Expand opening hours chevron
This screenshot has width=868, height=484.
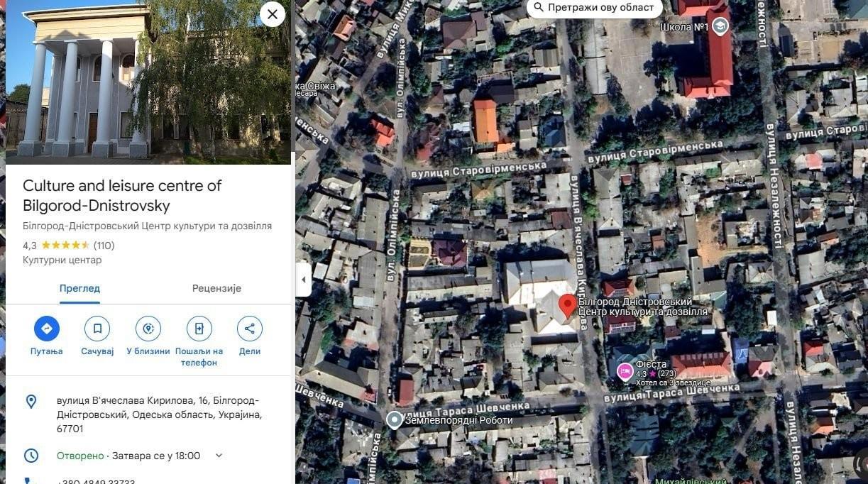click(x=219, y=456)
